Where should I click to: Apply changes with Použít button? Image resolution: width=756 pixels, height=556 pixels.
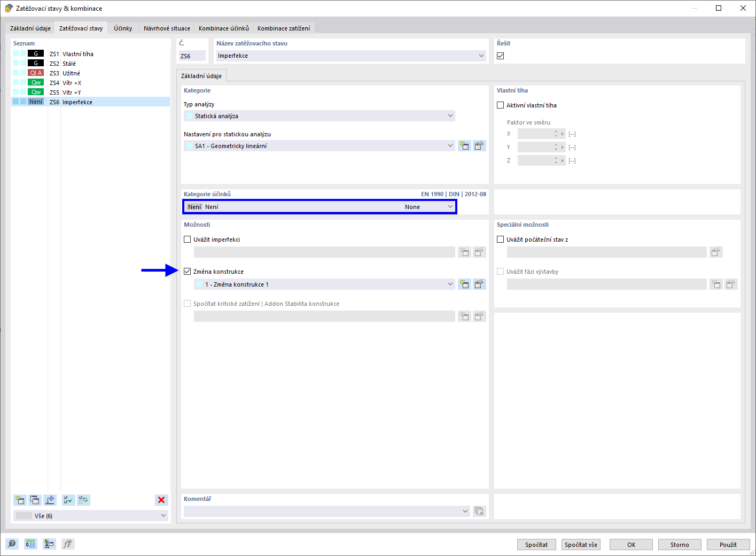point(728,544)
